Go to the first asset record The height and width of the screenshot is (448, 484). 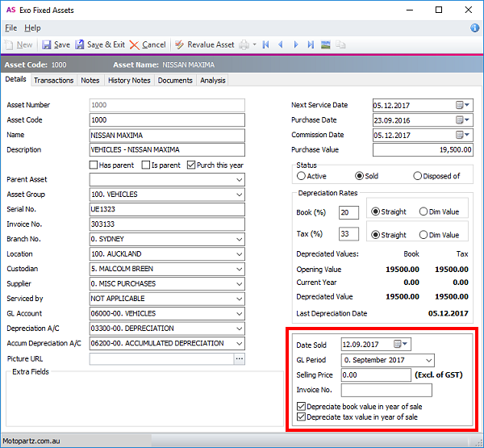[x=266, y=45]
